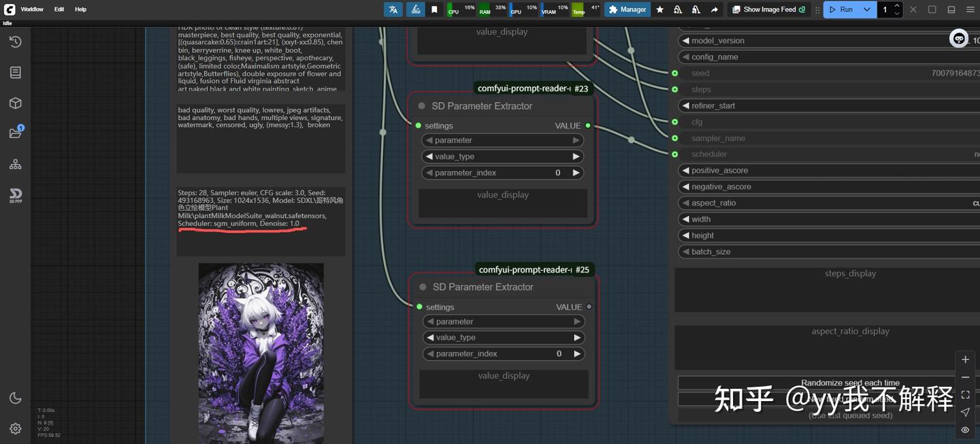Image resolution: width=980 pixels, height=444 pixels.
Task: Click the Manager button
Action: pos(627,10)
